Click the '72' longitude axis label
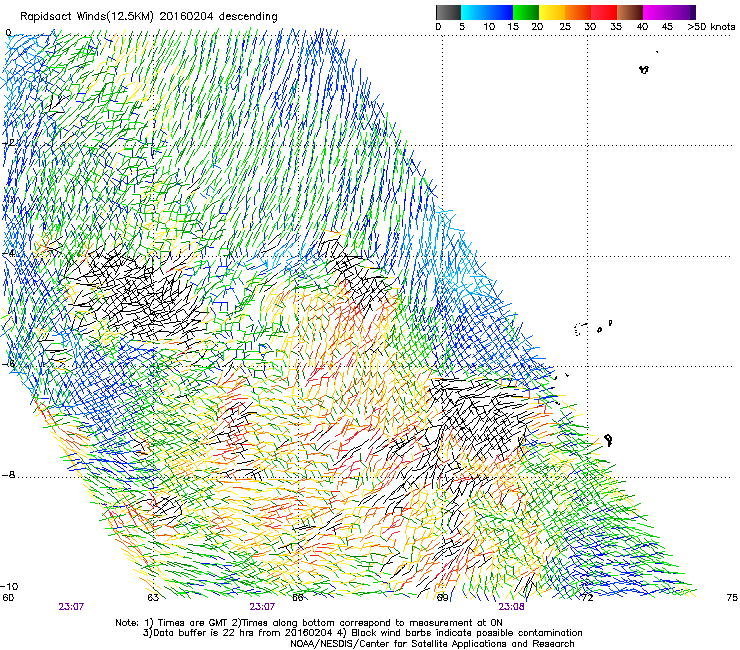Viewport: 740px width, 650px height. click(587, 598)
